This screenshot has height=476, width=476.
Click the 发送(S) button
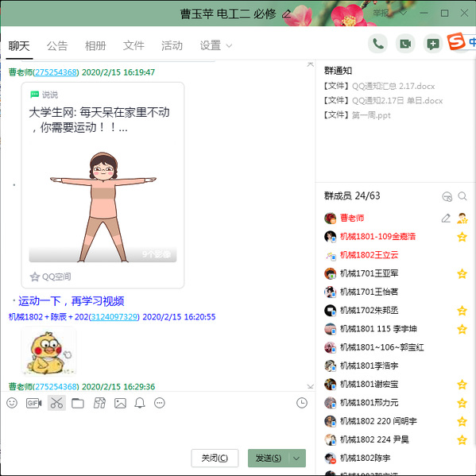(269, 458)
